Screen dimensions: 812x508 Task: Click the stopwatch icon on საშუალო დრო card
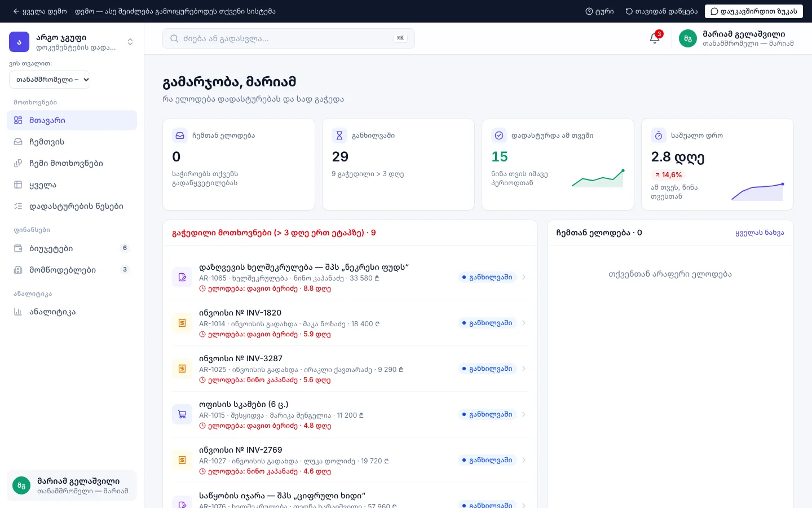pyautogui.click(x=659, y=135)
